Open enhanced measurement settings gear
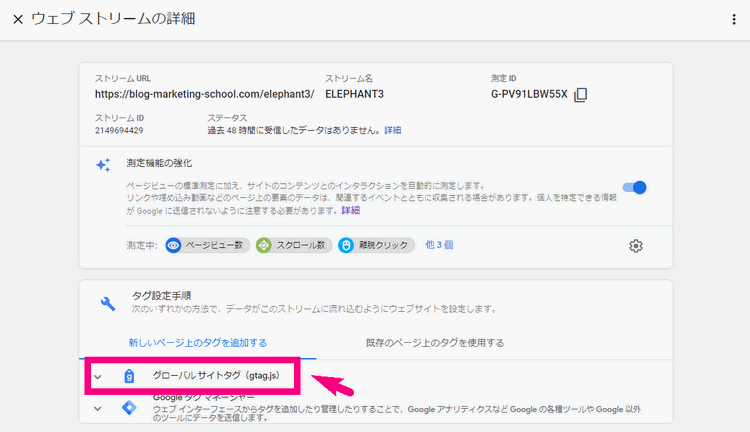The width and height of the screenshot is (750, 432). pos(636,246)
